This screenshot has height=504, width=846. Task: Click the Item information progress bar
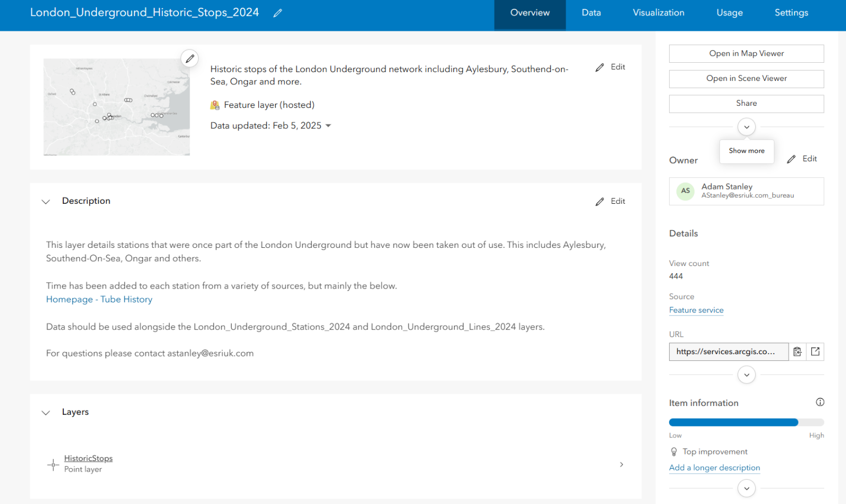(x=746, y=422)
